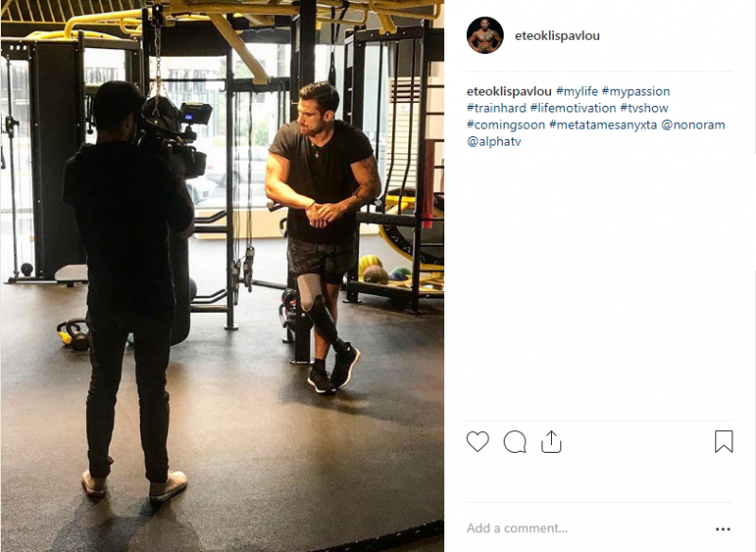Open the #mypassion hashtag
This screenshot has height=552, width=756.
click(x=635, y=91)
